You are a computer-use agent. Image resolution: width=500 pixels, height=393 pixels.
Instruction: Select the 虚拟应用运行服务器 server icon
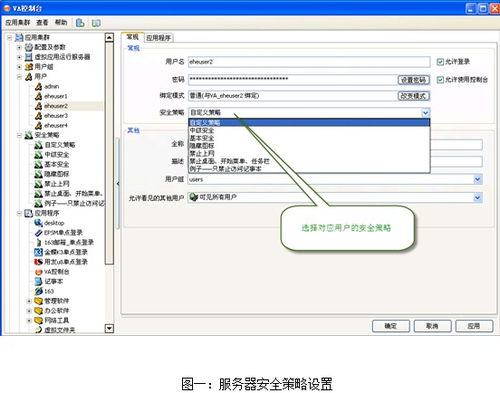coord(29,57)
